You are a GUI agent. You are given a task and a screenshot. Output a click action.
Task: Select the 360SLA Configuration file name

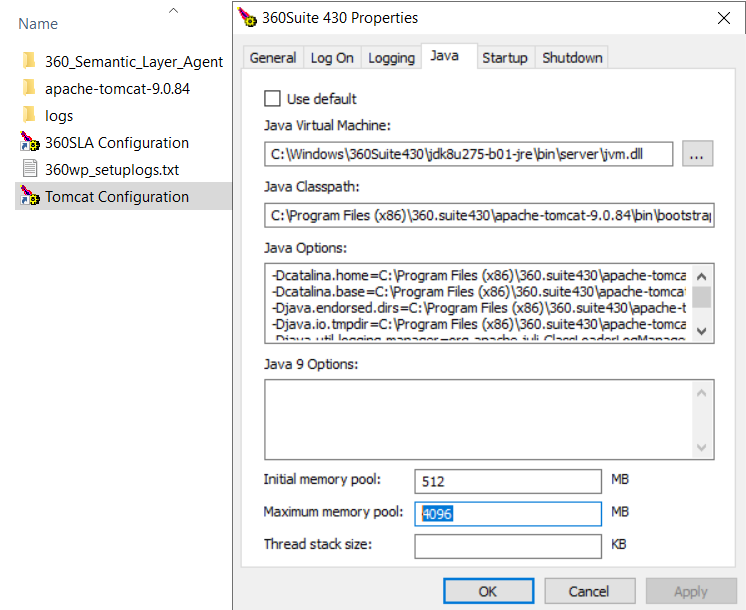[117, 143]
